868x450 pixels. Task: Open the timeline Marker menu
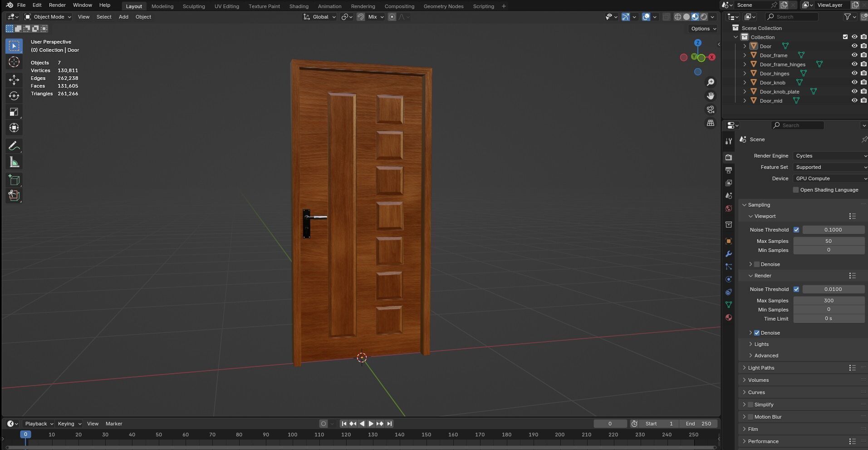click(114, 424)
